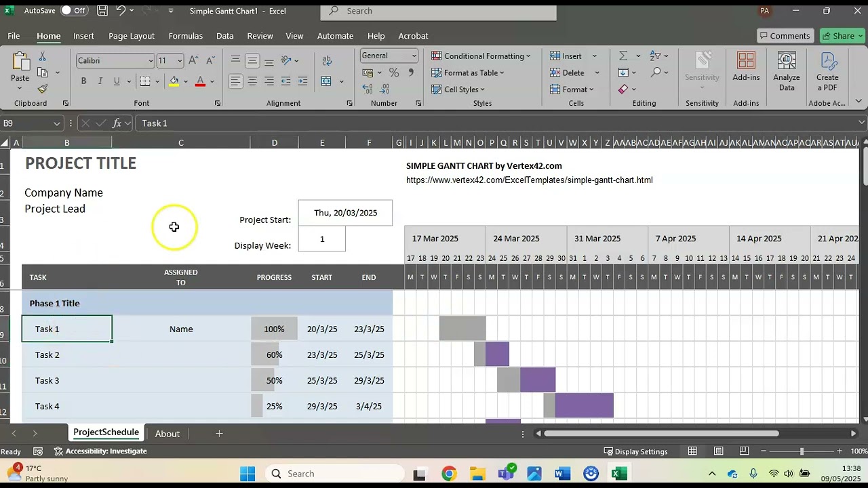Click Merge & Center icon
This screenshot has width=868, height=488.
pos(326,81)
